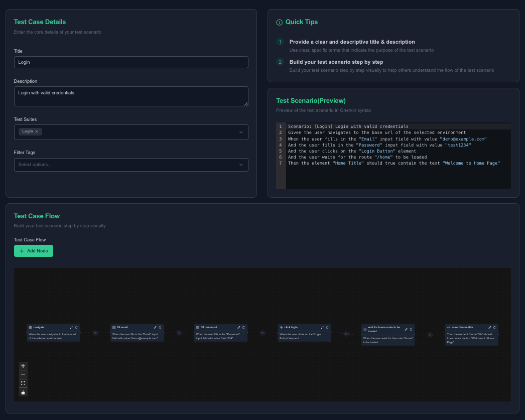Click inside the Title input field
Viewport: 525px width, 420px height.
coord(131,62)
